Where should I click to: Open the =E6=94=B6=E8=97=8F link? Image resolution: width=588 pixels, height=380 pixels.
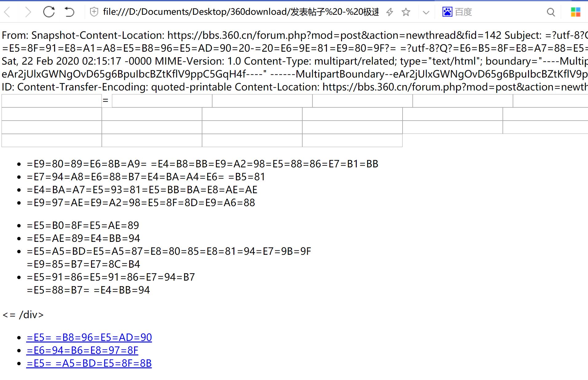point(82,350)
